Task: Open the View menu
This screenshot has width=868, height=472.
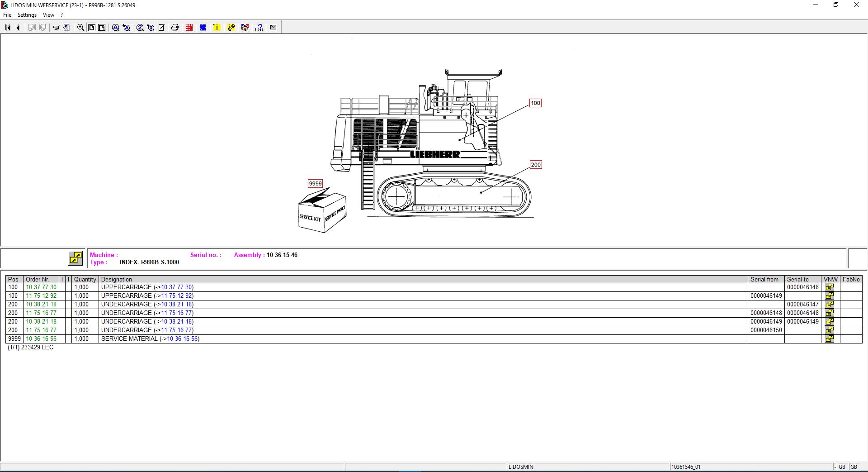Action: pos(48,14)
